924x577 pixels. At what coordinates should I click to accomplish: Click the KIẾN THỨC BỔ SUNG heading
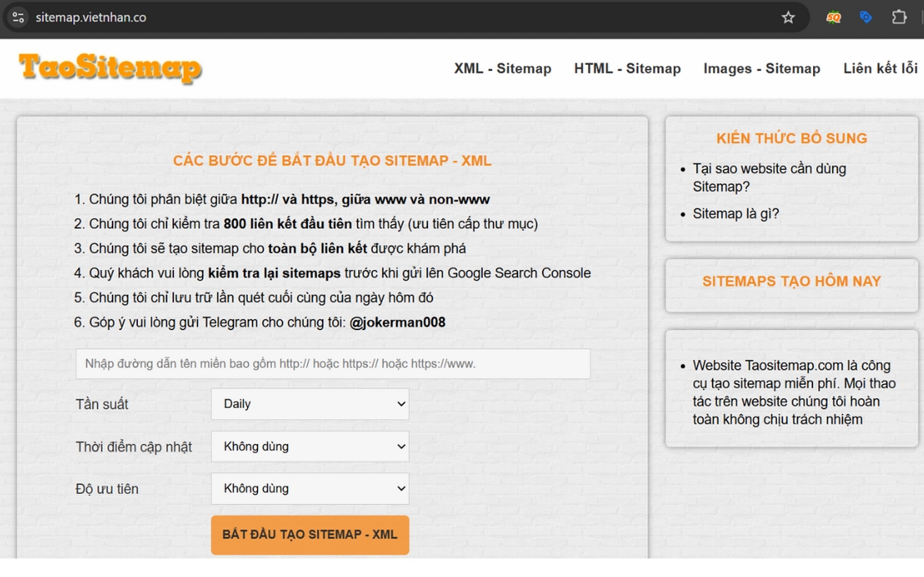(x=792, y=139)
